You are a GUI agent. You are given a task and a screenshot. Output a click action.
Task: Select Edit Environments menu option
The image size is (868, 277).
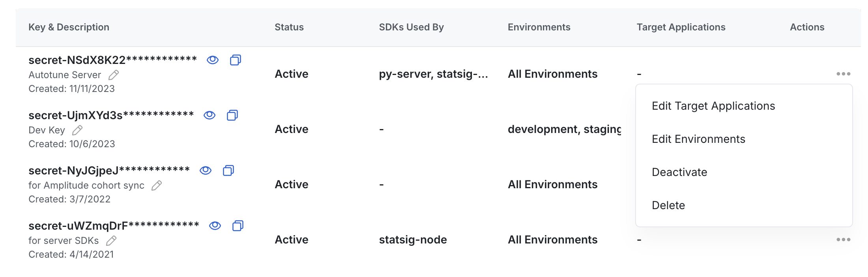coord(698,139)
